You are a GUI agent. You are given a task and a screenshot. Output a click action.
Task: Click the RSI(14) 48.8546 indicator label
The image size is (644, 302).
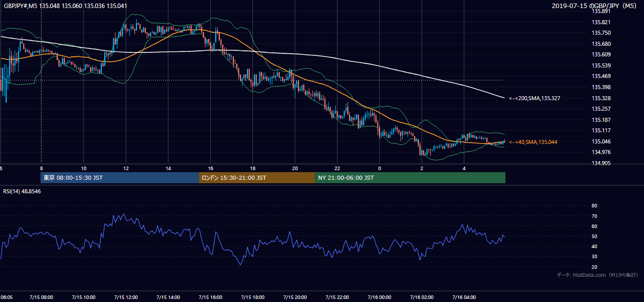pyautogui.click(x=22, y=191)
